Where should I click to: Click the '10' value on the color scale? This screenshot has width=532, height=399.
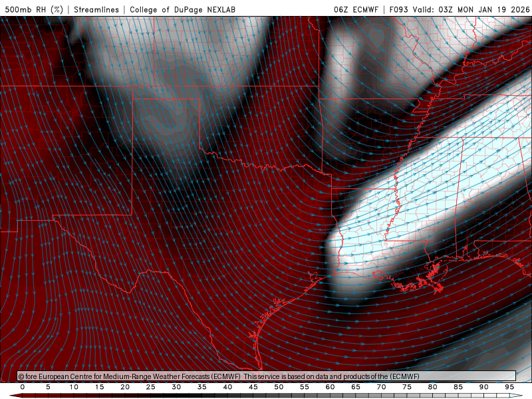(74, 387)
